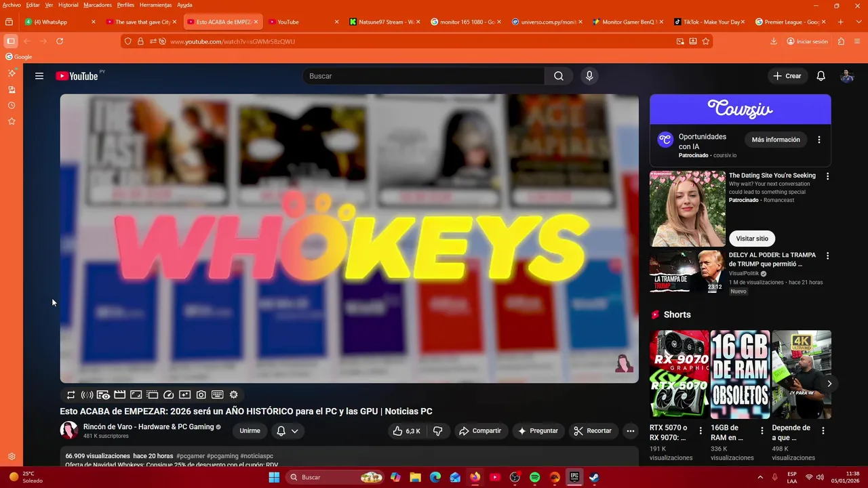This screenshot has width=868, height=488.
Task: Join the channel with Unirme
Action: (250, 431)
